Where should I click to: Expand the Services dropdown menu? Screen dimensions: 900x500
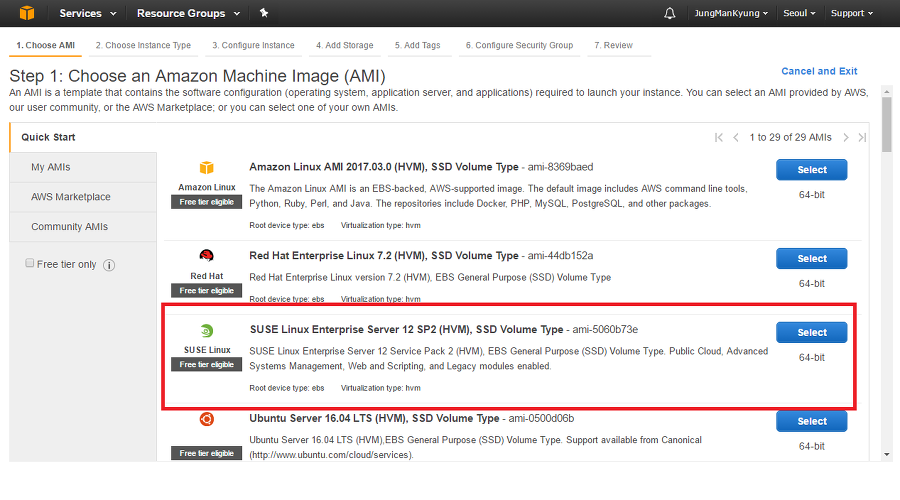click(87, 14)
